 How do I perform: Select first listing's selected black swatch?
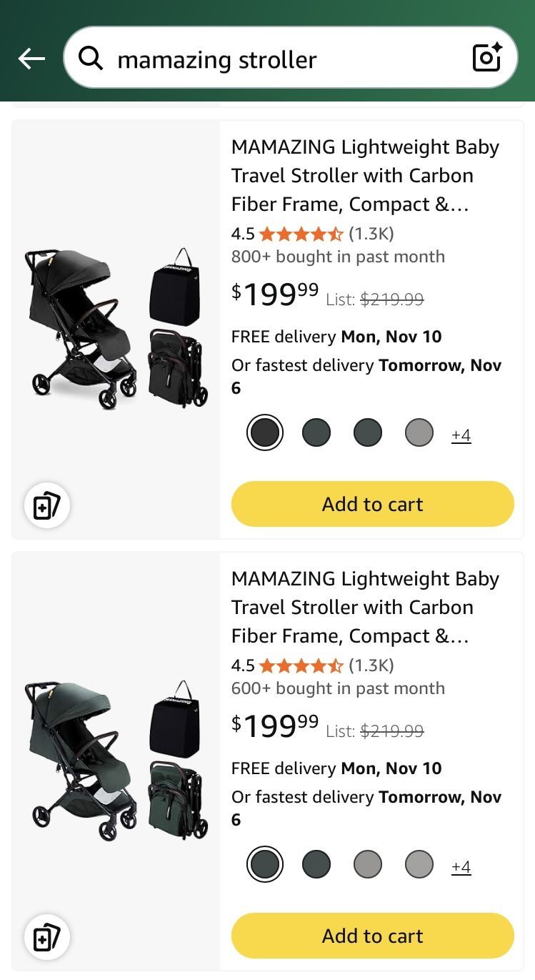[265, 432]
